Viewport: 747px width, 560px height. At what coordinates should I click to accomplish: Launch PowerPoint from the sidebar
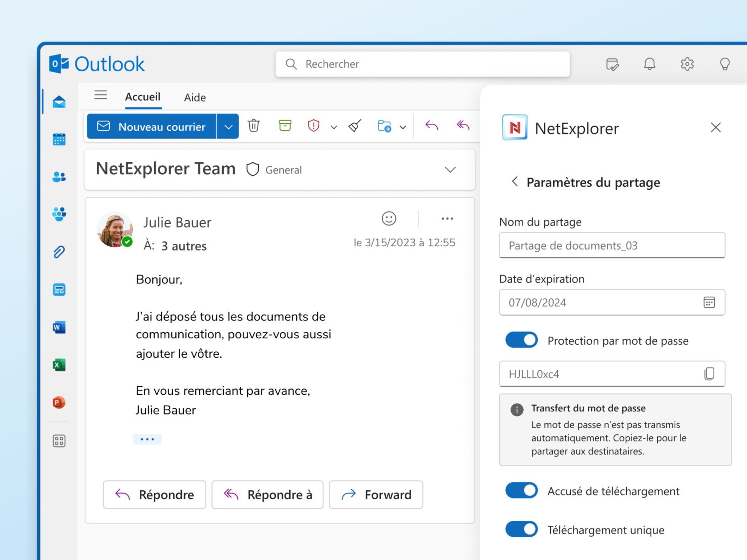[59, 402]
